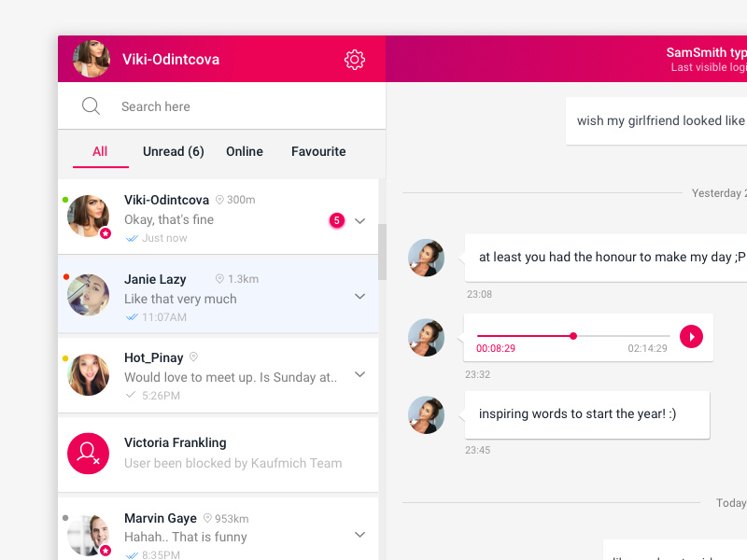The width and height of the screenshot is (747, 560).
Task: Open settings via the gear icon
Action: pos(355,60)
